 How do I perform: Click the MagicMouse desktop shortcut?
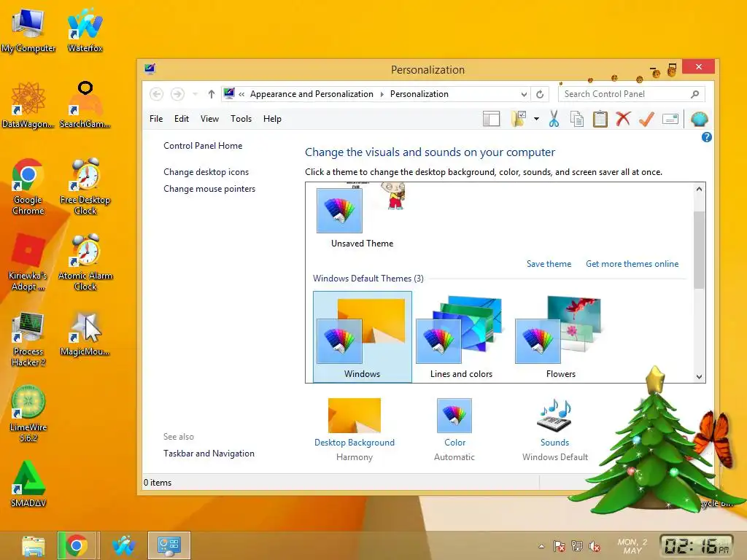(85, 334)
